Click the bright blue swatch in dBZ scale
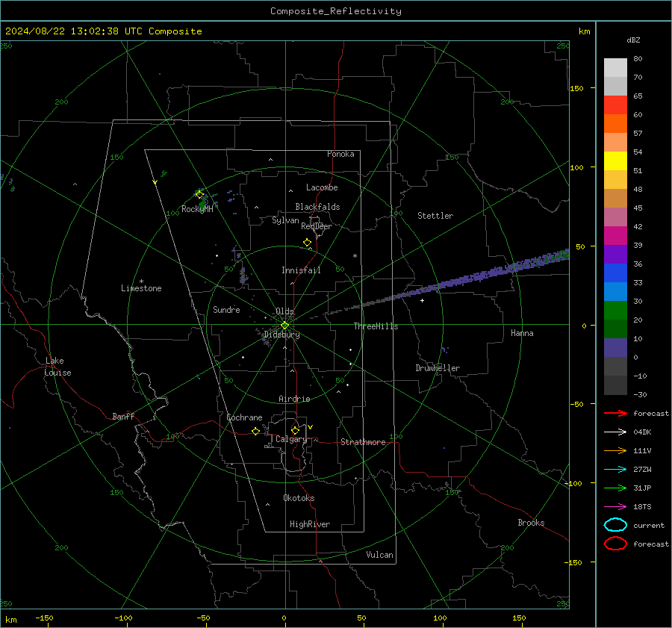Viewport: 672px width, 628px height. [615, 273]
